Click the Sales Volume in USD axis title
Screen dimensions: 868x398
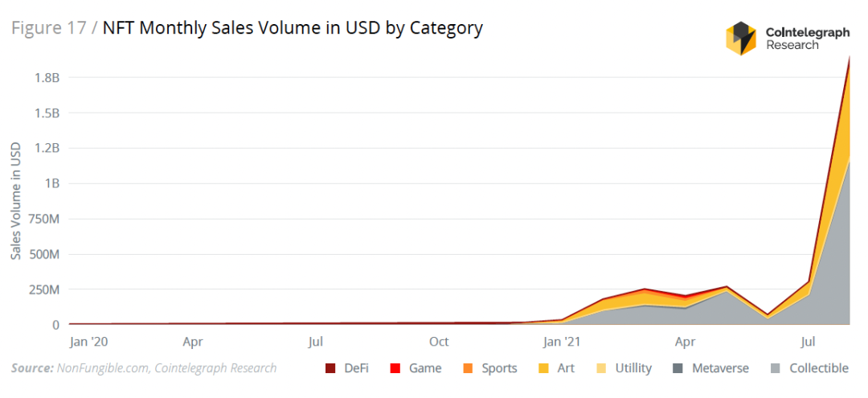coord(16,200)
